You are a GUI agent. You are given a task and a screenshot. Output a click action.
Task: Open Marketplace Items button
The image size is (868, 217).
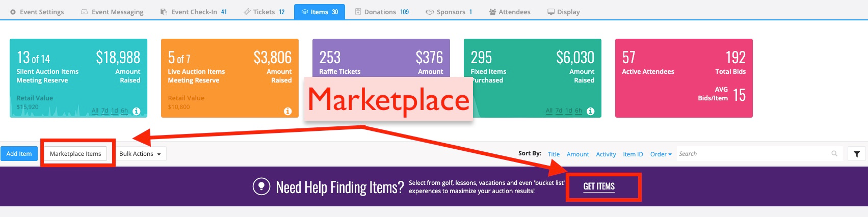(x=75, y=154)
